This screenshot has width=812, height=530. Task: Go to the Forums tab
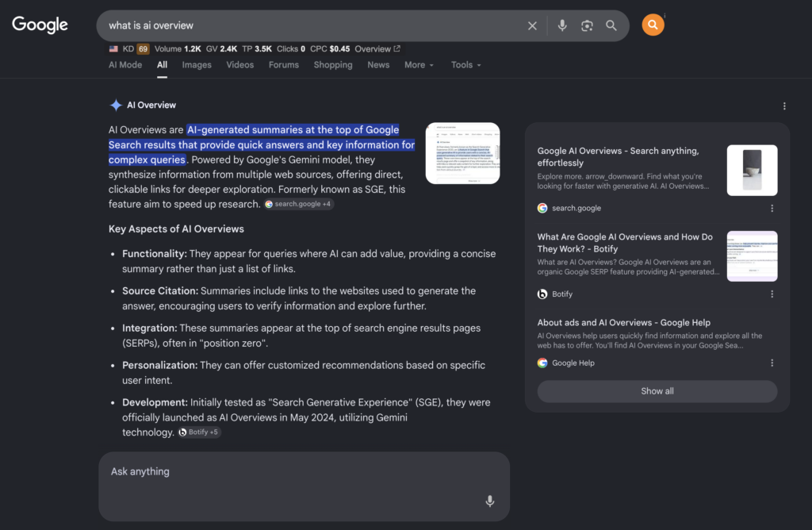coord(284,65)
